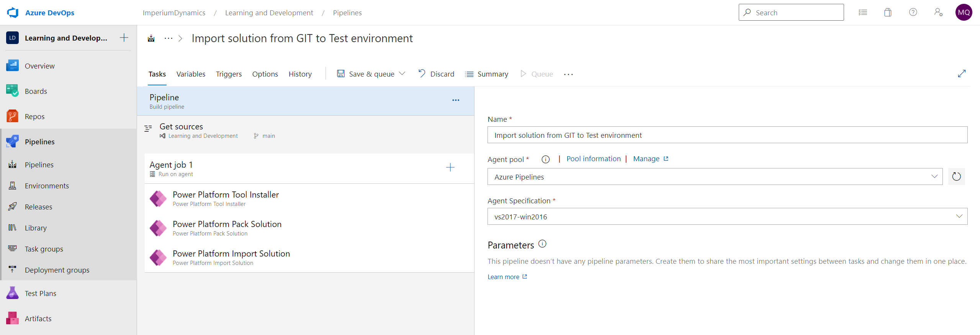980x335 pixels.
Task: Click the Power Platform Pack Solution task icon
Action: (x=158, y=228)
